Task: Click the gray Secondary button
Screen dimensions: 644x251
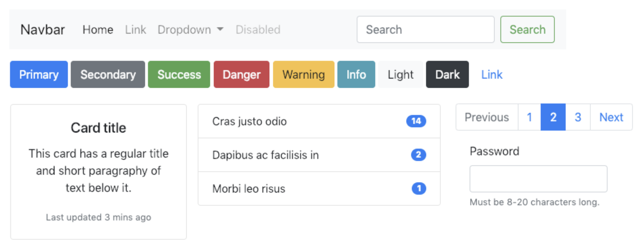Action: (108, 75)
